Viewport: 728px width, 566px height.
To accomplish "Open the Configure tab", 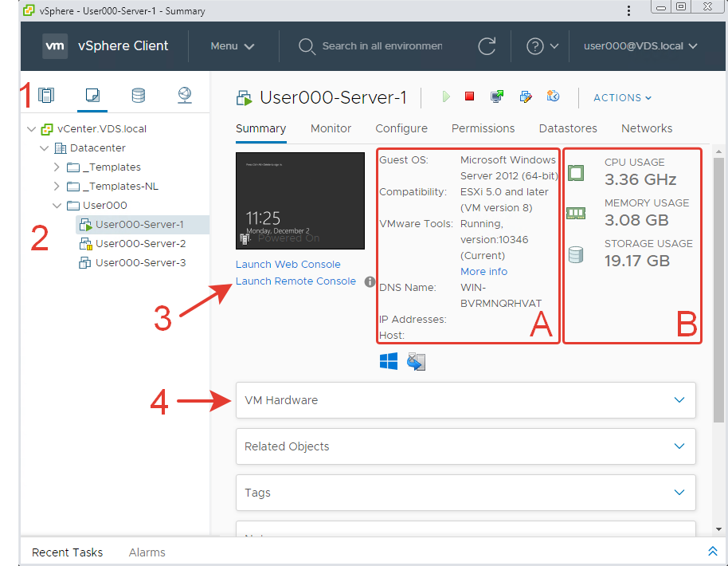I will 401,128.
